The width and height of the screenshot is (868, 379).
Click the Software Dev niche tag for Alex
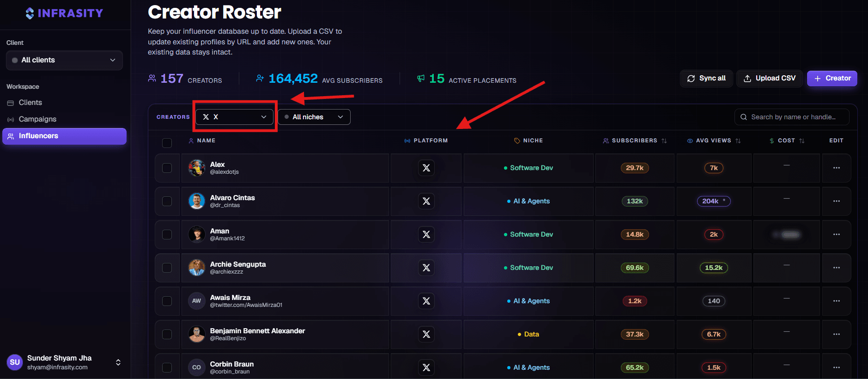coord(528,168)
